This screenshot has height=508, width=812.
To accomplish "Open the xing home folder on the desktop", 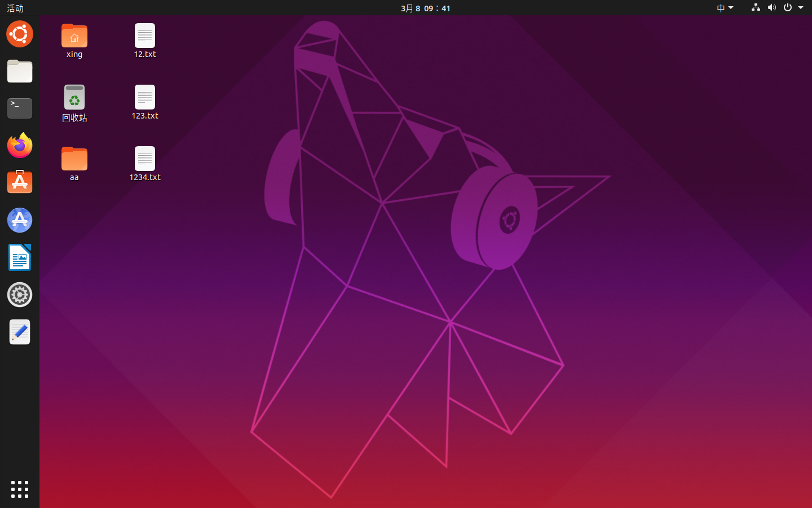I will [74, 36].
